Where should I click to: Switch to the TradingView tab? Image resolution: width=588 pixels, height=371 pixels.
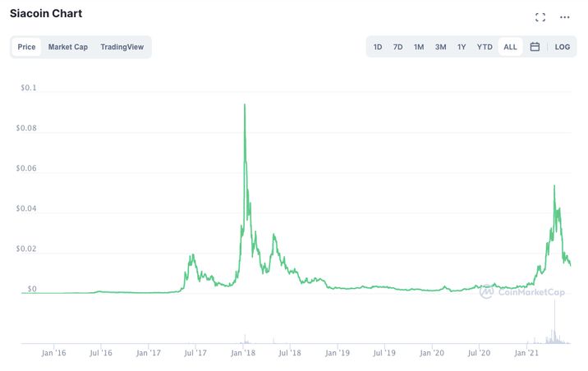[122, 47]
